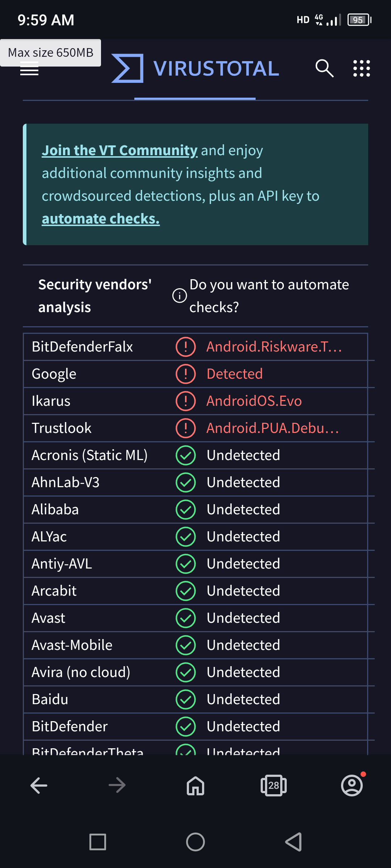Click the green check icon beside Baidu
This screenshot has width=391, height=868.
(x=186, y=699)
